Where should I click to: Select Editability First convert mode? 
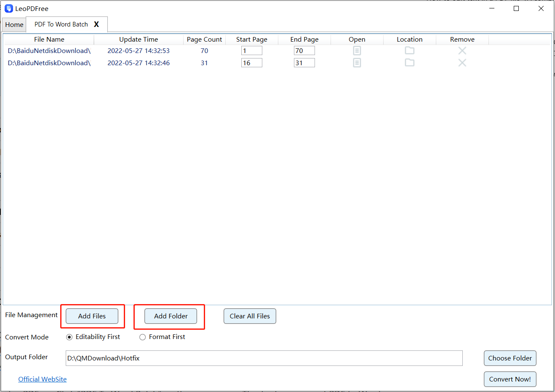(x=69, y=337)
